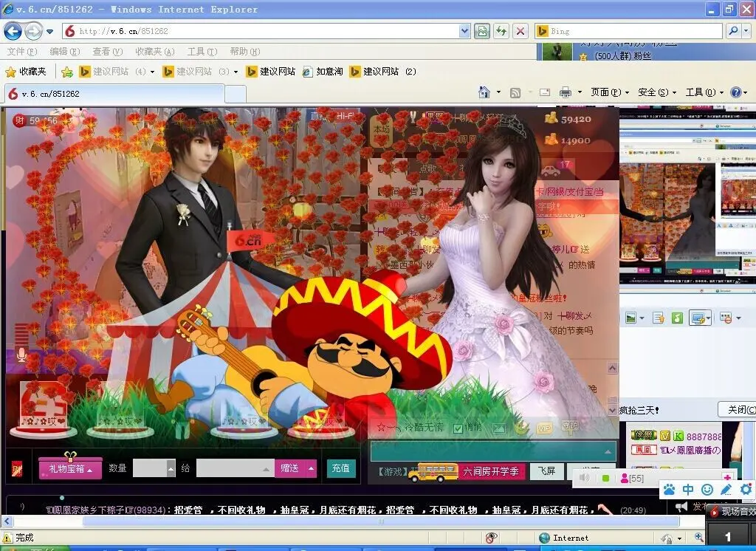Open the 收藏夹(A) menu

[x=155, y=52]
